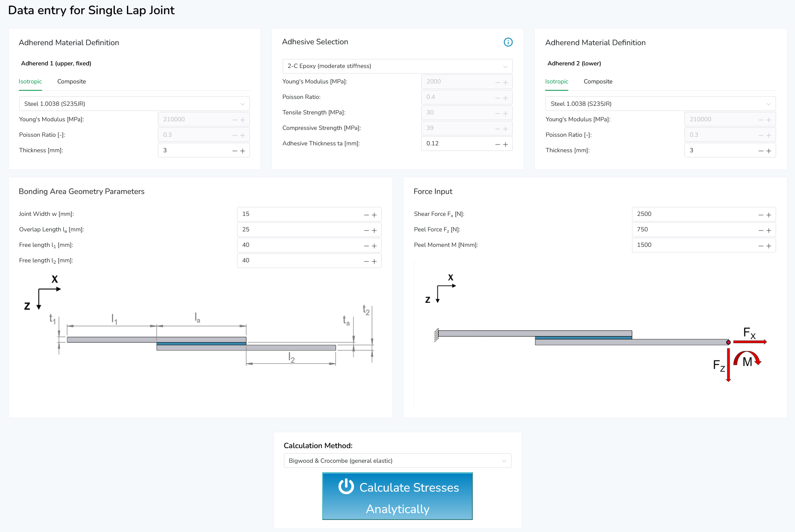Increase Free length l1 with plus
This screenshot has height=532, width=795.
coord(374,246)
